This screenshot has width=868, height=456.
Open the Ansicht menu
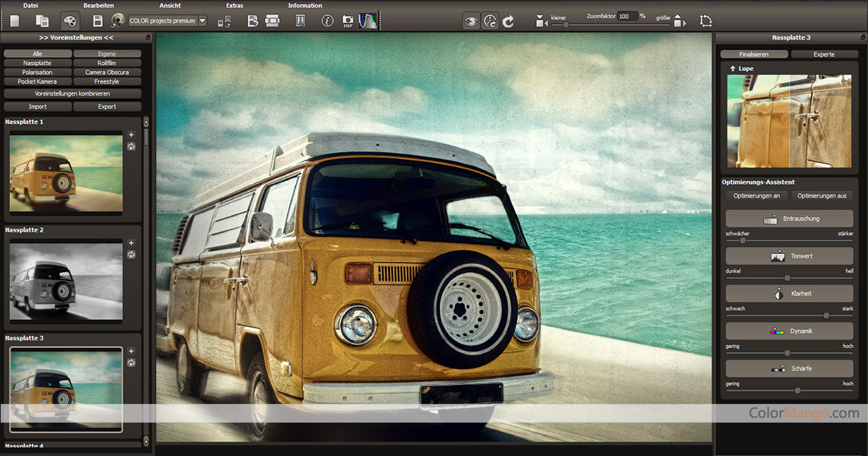pos(170,5)
